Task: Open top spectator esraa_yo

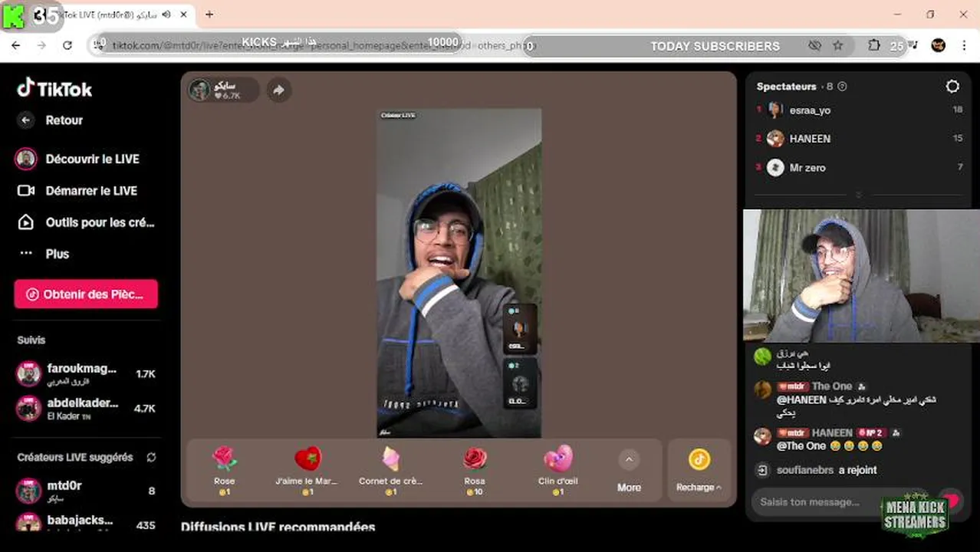Action: pyautogui.click(x=859, y=110)
